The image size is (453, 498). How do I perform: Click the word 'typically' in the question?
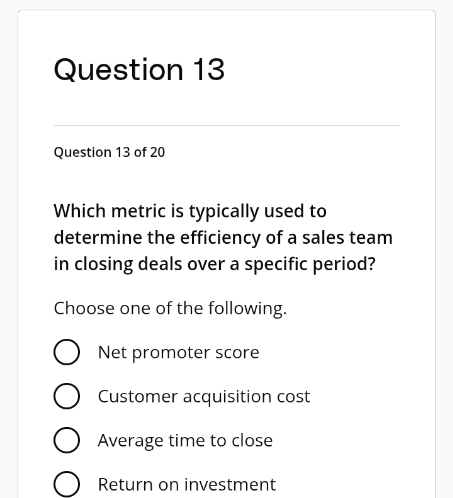[x=224, y=212]
